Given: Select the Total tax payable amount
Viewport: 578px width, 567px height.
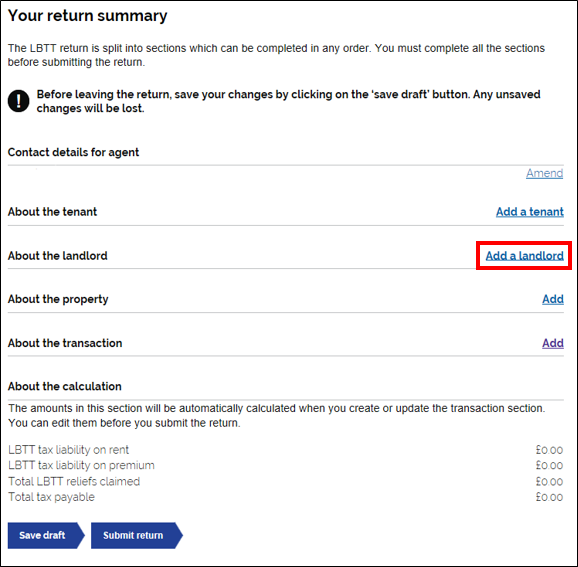Looking at the screenshot, I should [x=549, y=497].
